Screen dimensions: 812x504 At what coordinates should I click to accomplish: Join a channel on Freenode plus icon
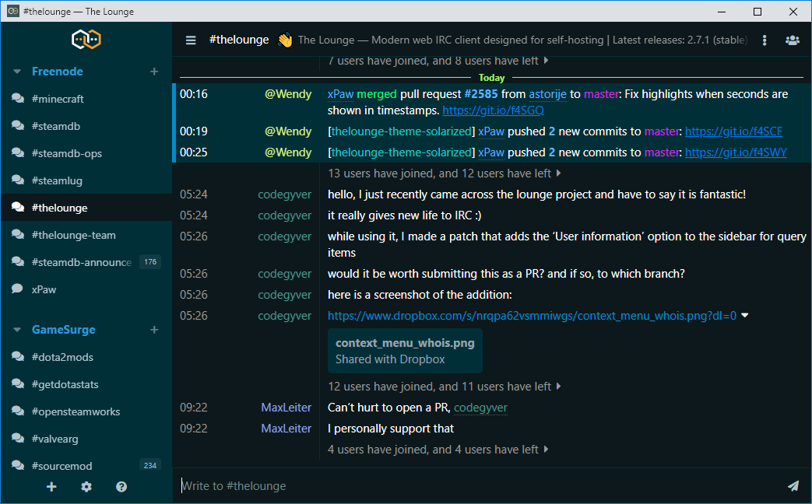(x=154, y=72)
